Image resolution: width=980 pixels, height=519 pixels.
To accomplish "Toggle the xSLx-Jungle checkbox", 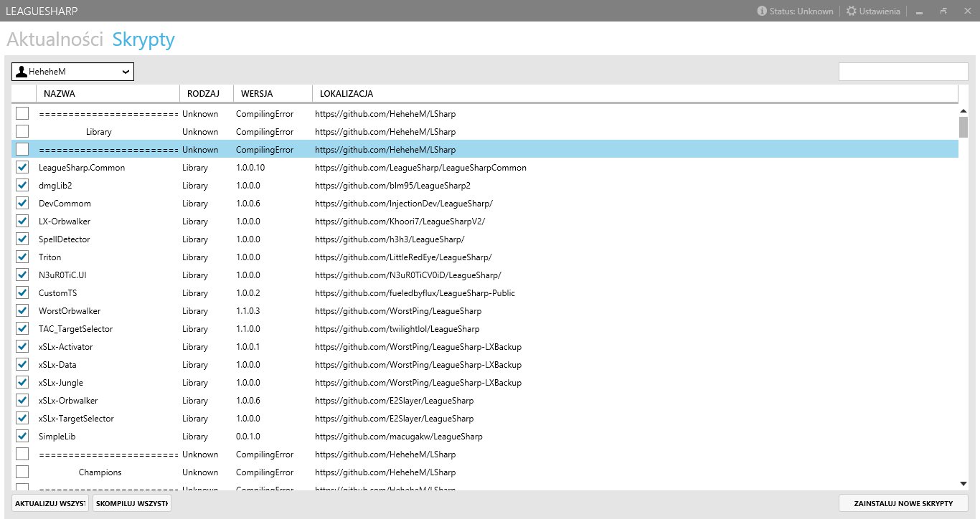I will tap(22, 382).
